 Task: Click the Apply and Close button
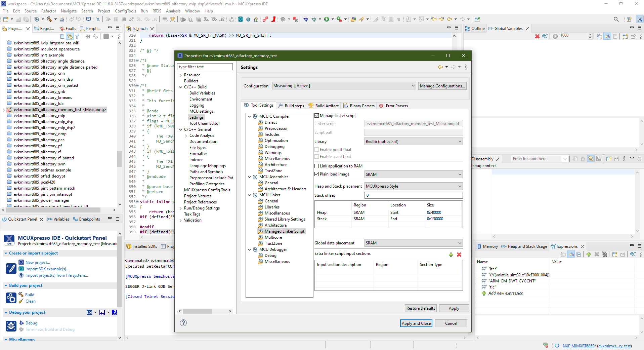pyautogui.click(x=416, y=323)
